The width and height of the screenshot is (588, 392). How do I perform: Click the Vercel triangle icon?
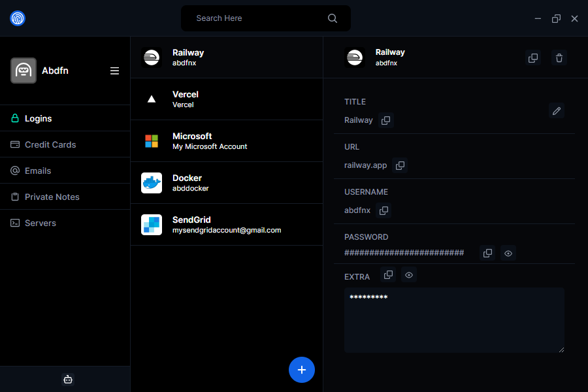(152, 99)
